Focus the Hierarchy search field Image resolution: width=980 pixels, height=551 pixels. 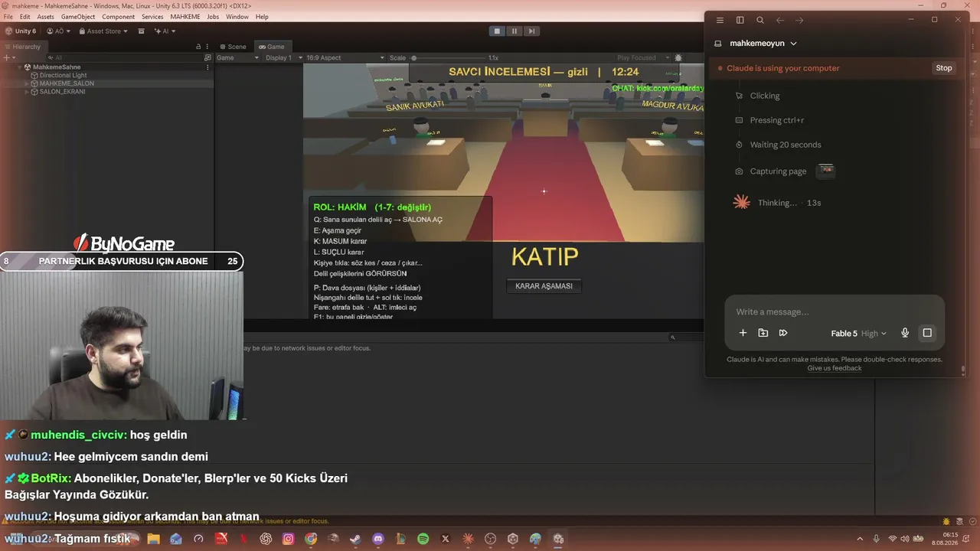coord(126,57)
